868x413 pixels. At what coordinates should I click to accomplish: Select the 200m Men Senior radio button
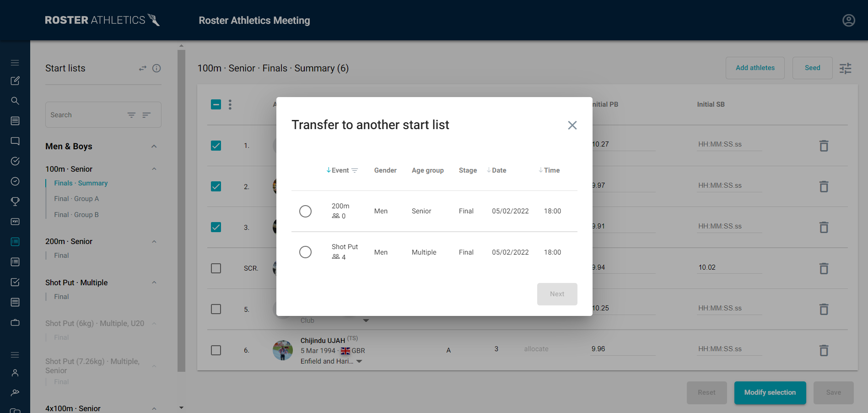tap(306, 211)
